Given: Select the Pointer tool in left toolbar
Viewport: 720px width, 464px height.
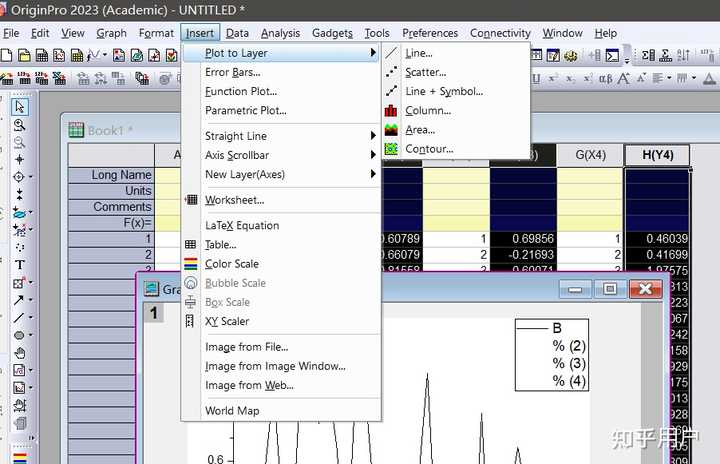Looking at the screenshot, I should click(19, 107).
